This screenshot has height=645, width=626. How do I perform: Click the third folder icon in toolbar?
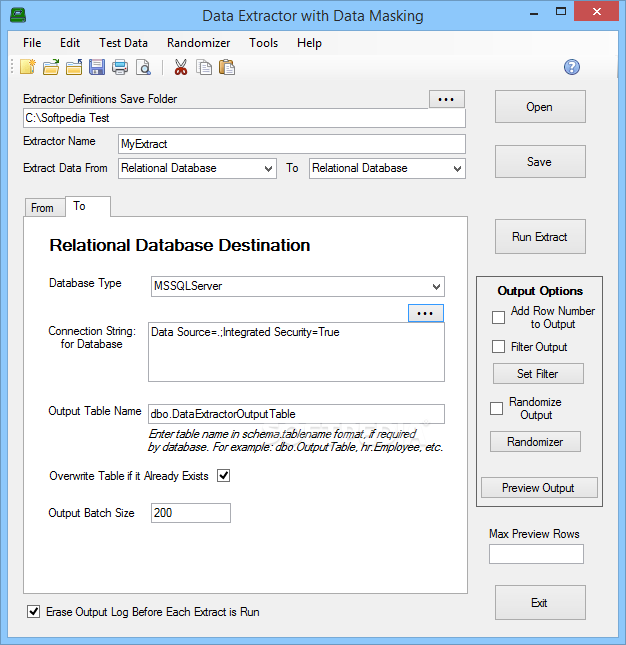[74, 67]
